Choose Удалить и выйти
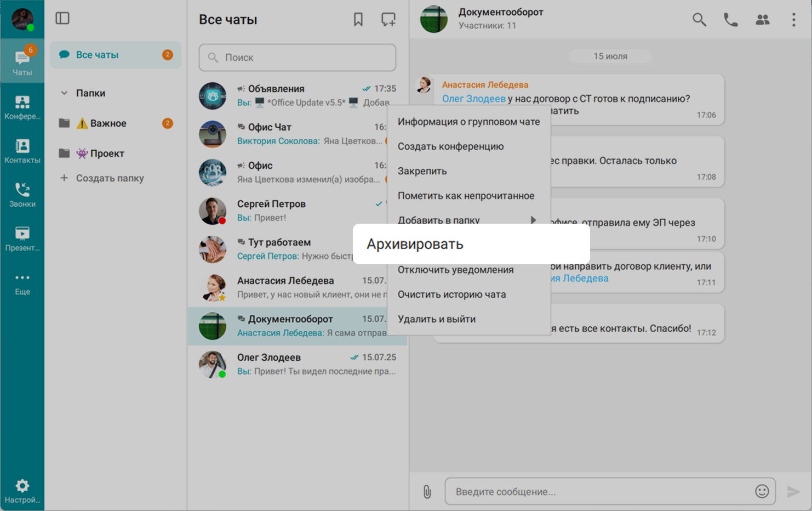This screenshot has height=511, width=812. tap(468, 319)
